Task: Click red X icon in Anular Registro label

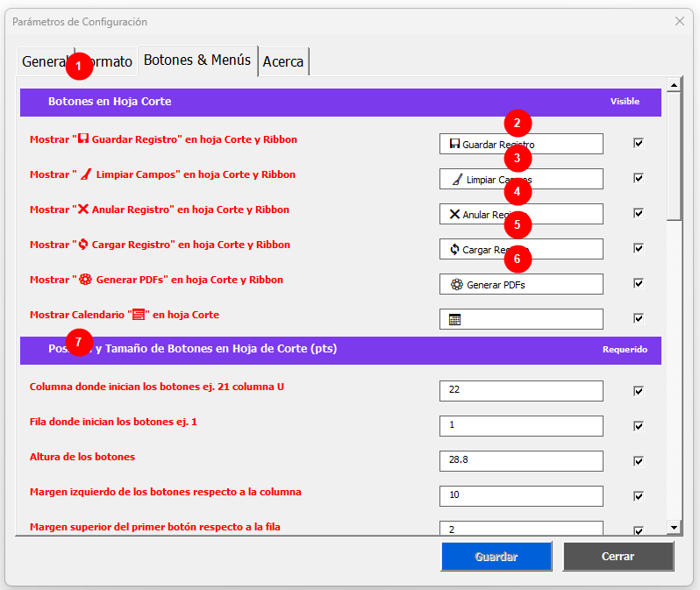Action: pyautogui.click(x=83, y=210)
